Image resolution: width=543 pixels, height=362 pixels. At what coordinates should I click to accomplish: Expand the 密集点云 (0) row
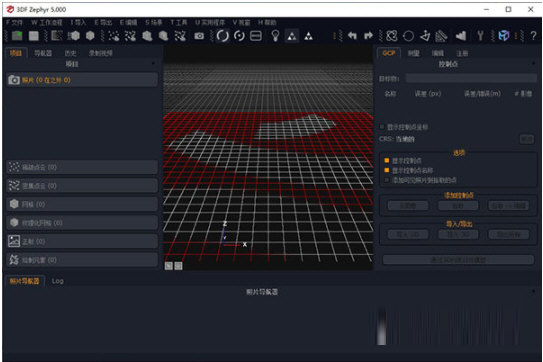(x=82, y=186)
